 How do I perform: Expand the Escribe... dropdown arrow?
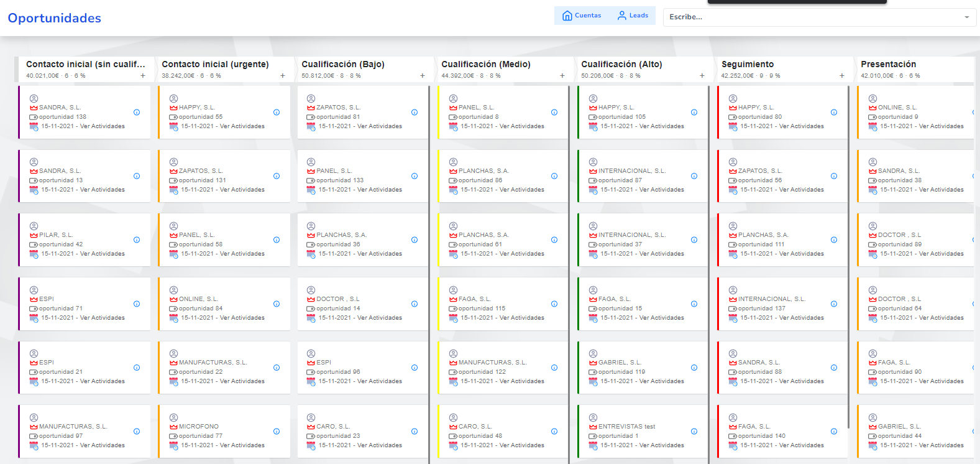coord(966,17)
